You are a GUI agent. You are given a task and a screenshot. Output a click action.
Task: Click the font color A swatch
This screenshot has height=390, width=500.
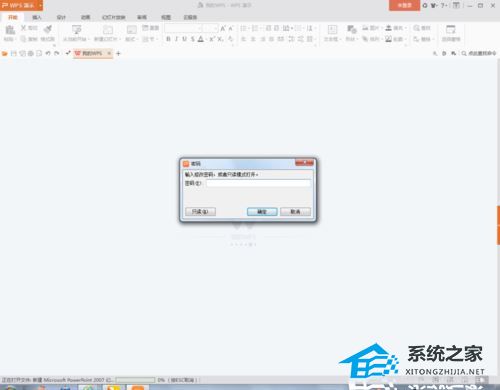(201, 39)
